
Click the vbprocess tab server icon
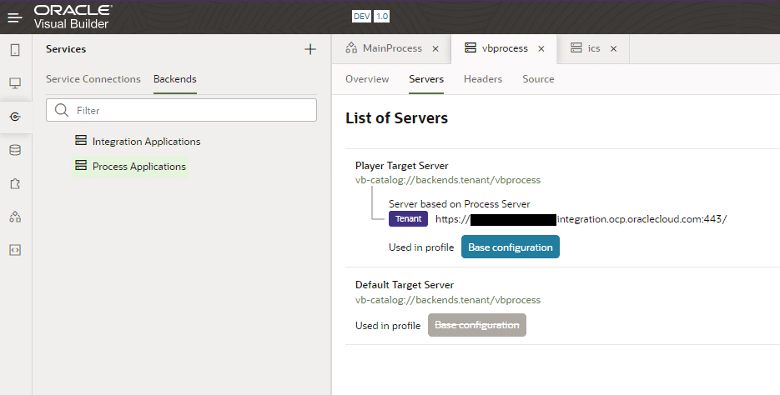[x=470, y=47]
